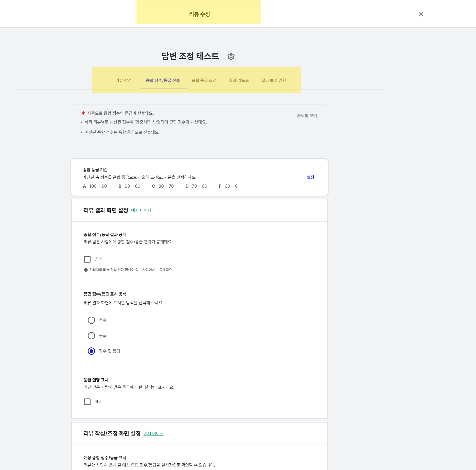Image resolution: width=476 pixels, height=470 pixels.
Task: Go to the 결과 리포트 tab
Action: (x=239, y=80)
